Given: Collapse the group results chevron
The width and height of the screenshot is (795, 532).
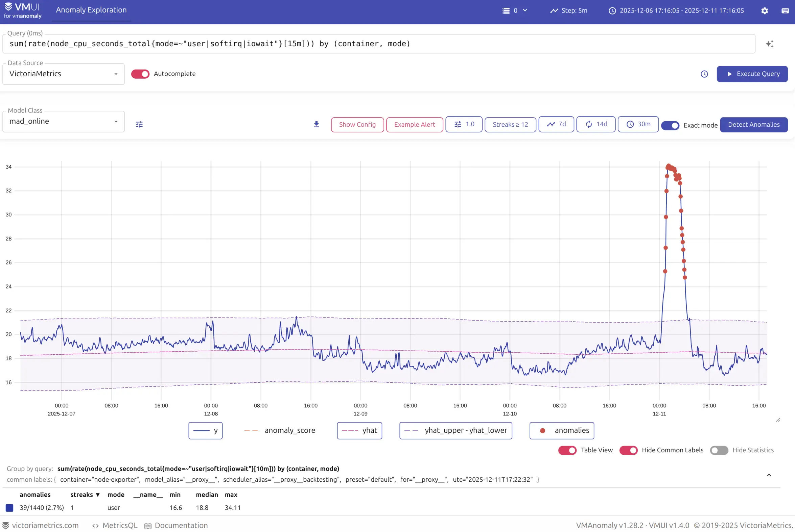Looking at the screenshot, I should (x=769, y=475).
